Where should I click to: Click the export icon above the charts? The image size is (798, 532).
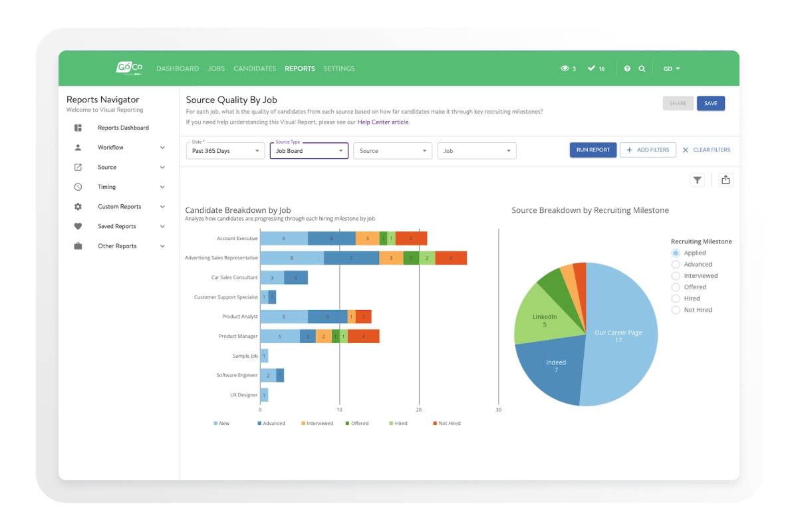pyautogui.click(x=726, y=180)
